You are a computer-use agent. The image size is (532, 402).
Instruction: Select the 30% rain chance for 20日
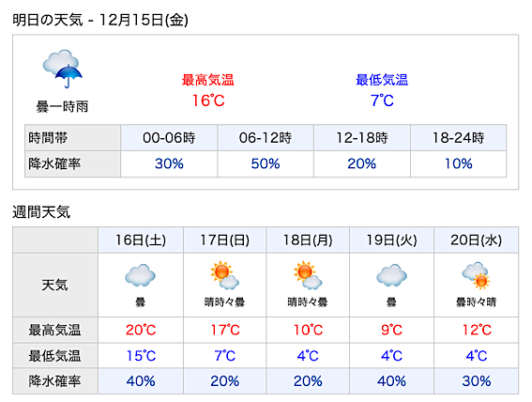point(477,381)
